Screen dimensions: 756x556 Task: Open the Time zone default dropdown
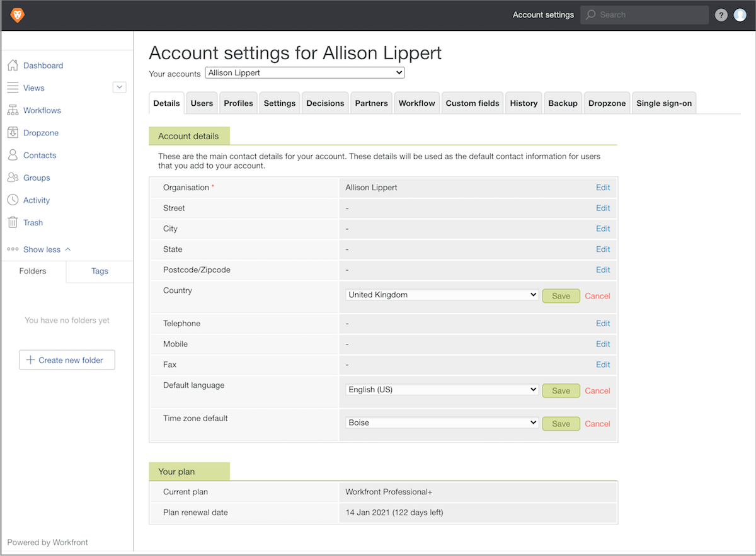point(442,423)
